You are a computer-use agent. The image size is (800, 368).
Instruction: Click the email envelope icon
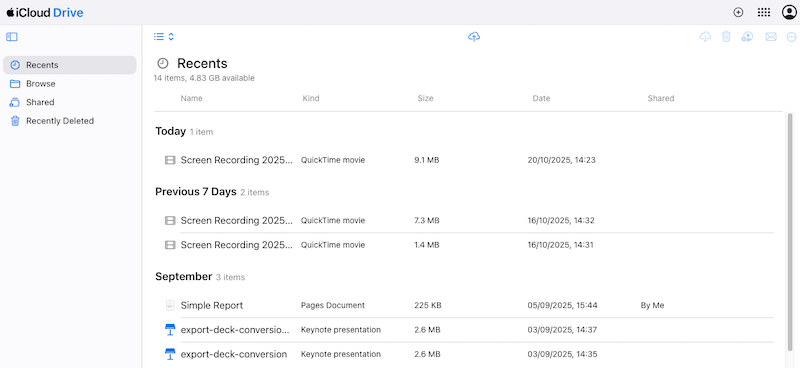point(771,37)
